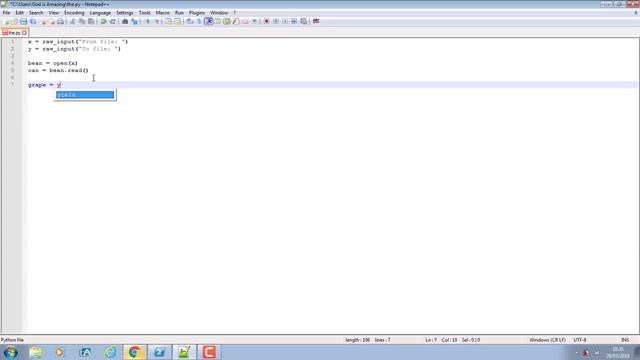Toggle the INS insert mode indicator
The height and width of the screenshot is (360, 640).
625,340
